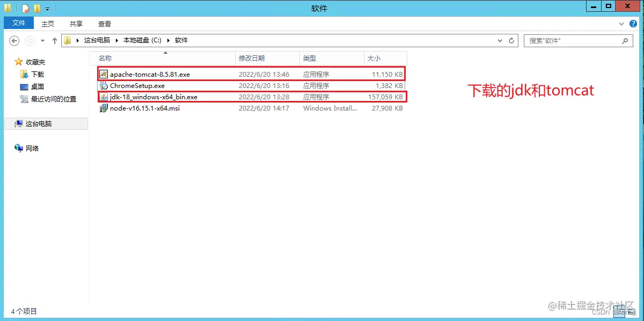644x321 pixels.
Task: Click the magnifier search icon
Action: (625, 41)
